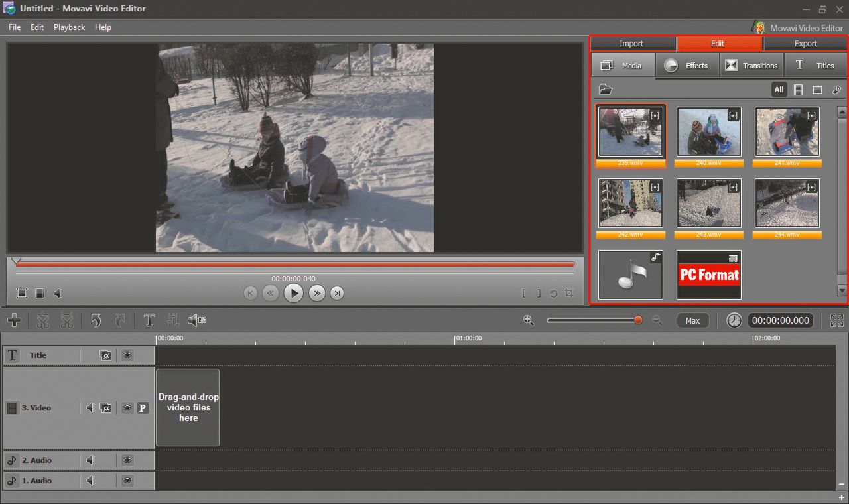
Task: Select the 239.wmv clip thumbnail
Action: (630, 131)
